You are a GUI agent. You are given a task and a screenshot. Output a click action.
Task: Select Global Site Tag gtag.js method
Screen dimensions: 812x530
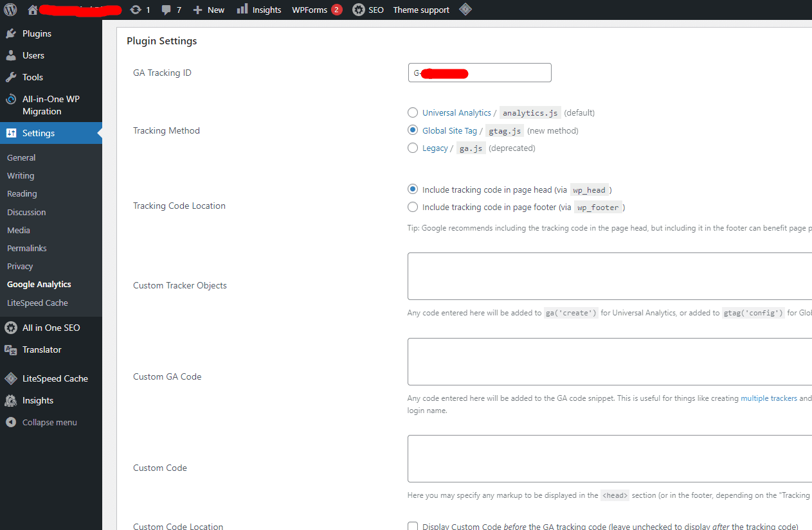coord(413,130)
